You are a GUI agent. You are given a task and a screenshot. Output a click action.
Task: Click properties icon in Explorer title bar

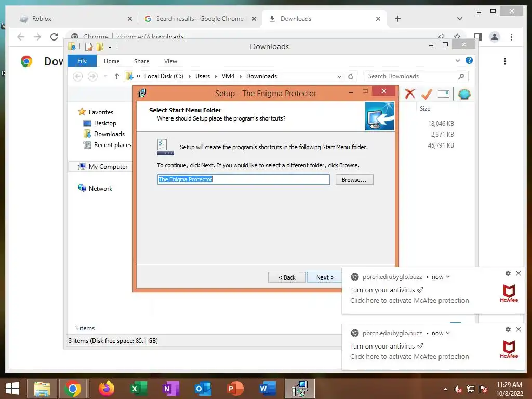point(89,46)
